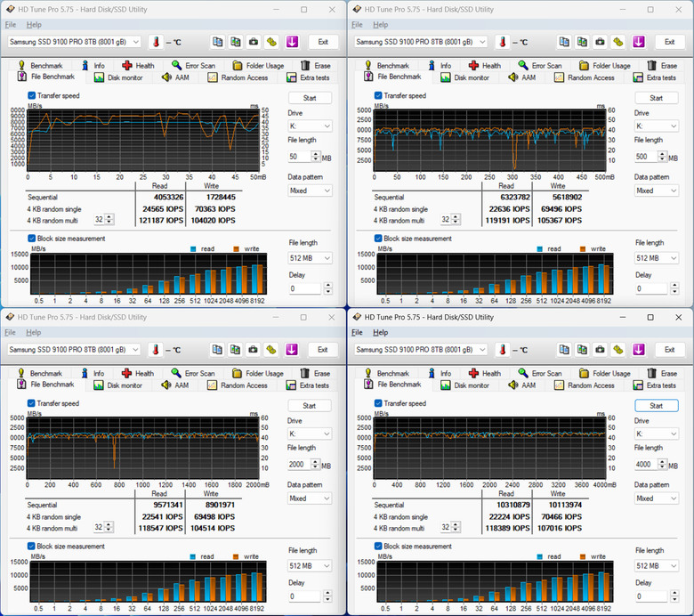This screenshot has height=616, width=694.
Task: Click copy-text icon in top-right window toolbar
Action: pyautogui.click(x=564, y=42)
